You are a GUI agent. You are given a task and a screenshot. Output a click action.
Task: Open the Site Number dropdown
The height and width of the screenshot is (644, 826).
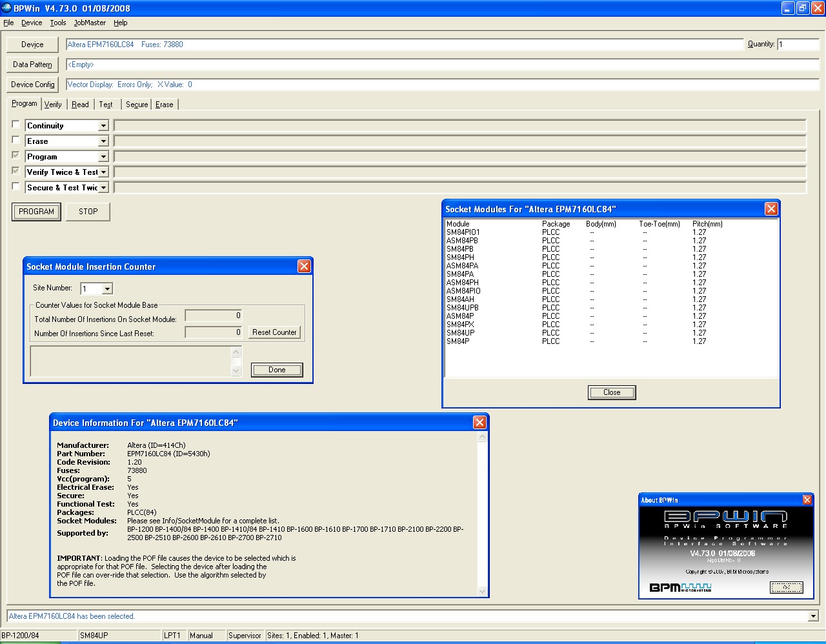point(108,289)
